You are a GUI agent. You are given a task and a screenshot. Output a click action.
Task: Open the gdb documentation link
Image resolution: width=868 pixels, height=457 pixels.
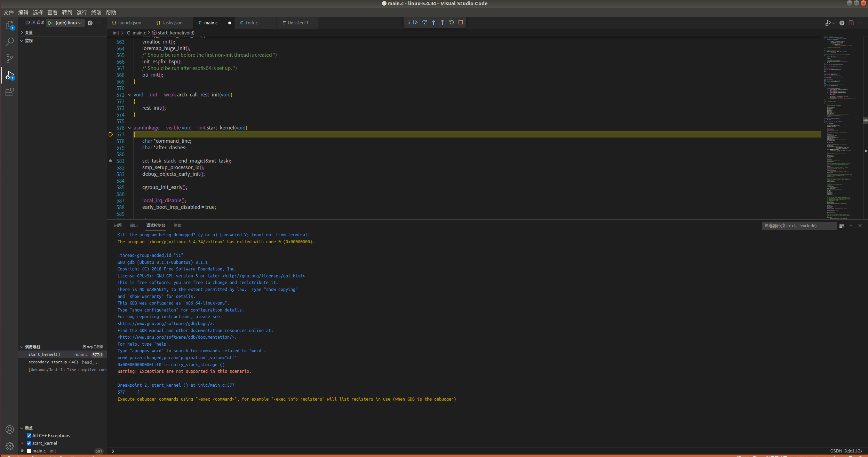coord(176,337)
